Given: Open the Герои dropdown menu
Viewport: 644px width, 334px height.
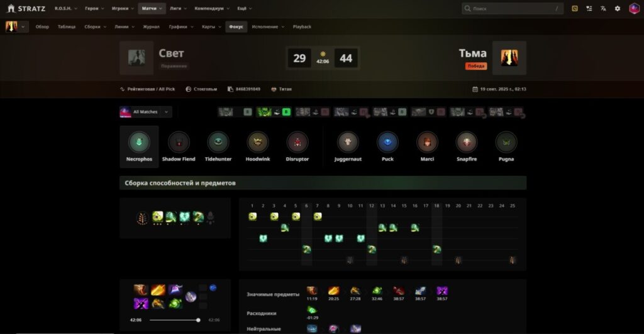Looking at the screenshot, I should [95, 9].
